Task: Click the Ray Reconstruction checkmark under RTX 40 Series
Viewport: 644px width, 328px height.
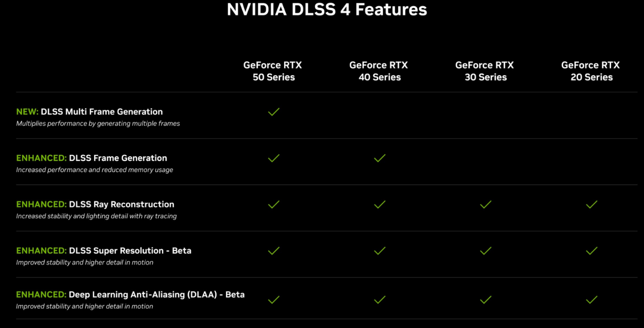Action: 379,205
